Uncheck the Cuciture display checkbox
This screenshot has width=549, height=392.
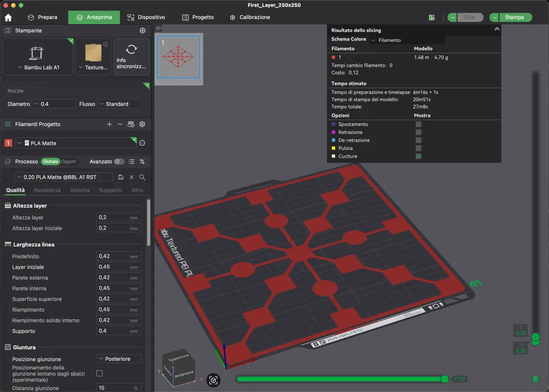coord(418,156)
